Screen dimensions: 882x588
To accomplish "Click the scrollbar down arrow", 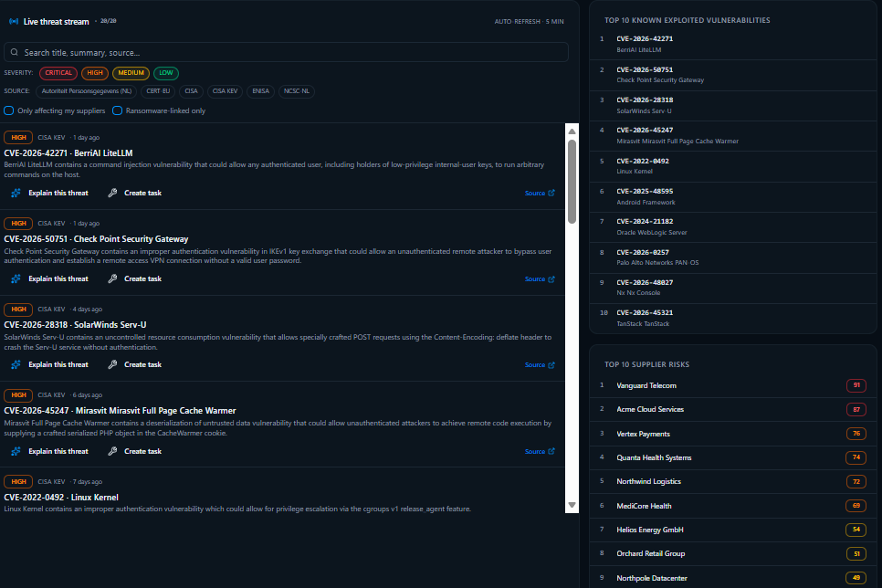I will click(x=572, y=505).
